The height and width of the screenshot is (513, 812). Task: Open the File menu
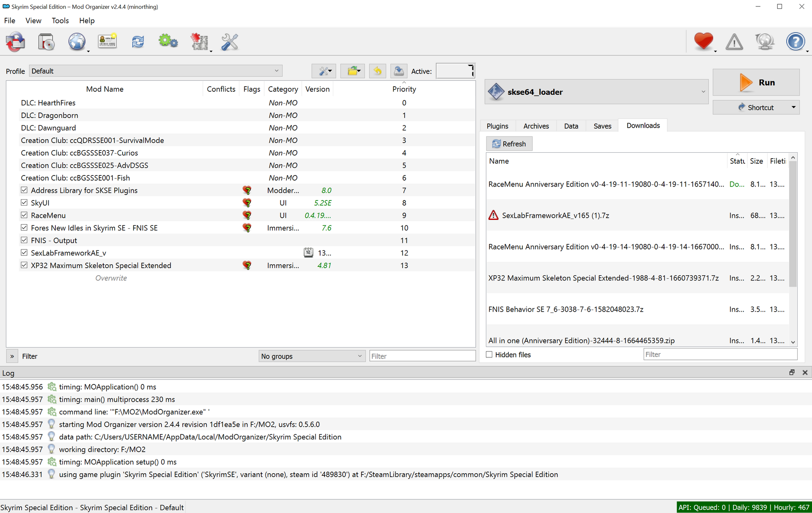pos(10,21)
